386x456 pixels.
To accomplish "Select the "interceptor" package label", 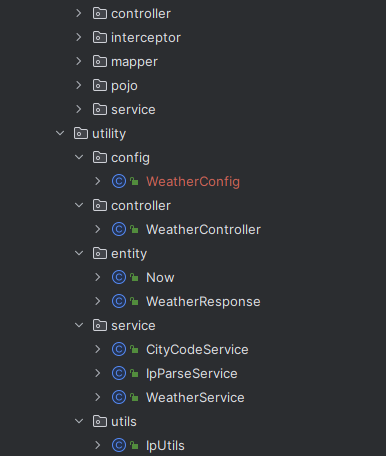I will pyautogui.click(x=146, y=38).
